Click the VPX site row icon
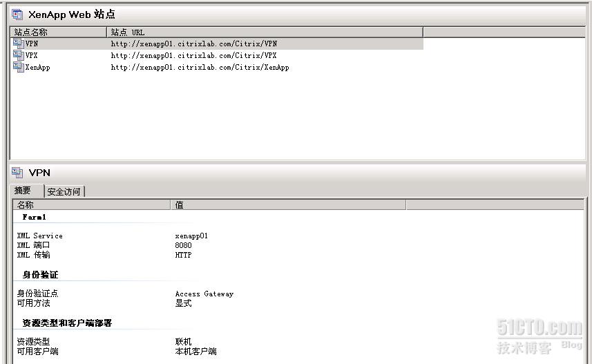The width and height of the screenshot is (592, 364). tap(19, 55)
